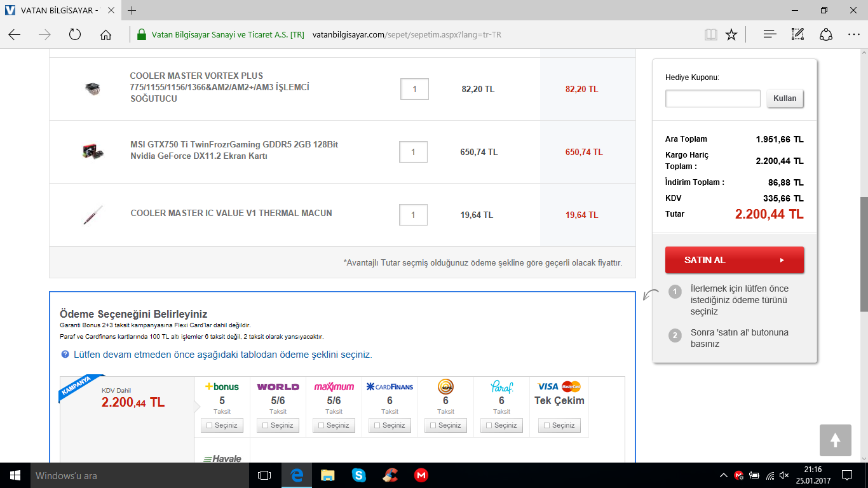Tick the Seçiniz checkbox under CardFinans

tap(377, 426)
